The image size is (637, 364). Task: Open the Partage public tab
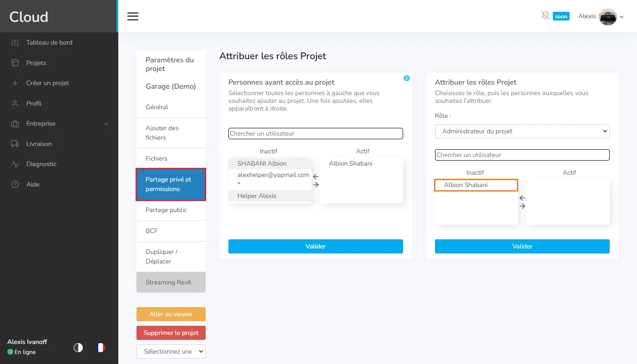pos(171,210)
